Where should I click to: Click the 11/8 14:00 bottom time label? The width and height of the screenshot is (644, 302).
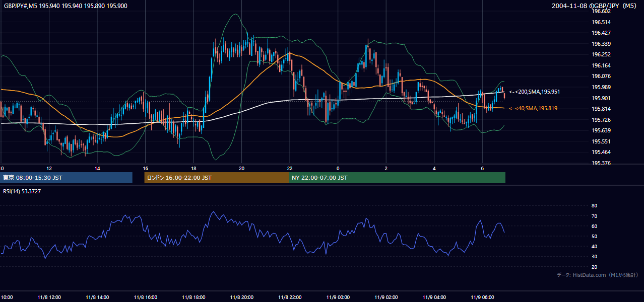(97, 297)
